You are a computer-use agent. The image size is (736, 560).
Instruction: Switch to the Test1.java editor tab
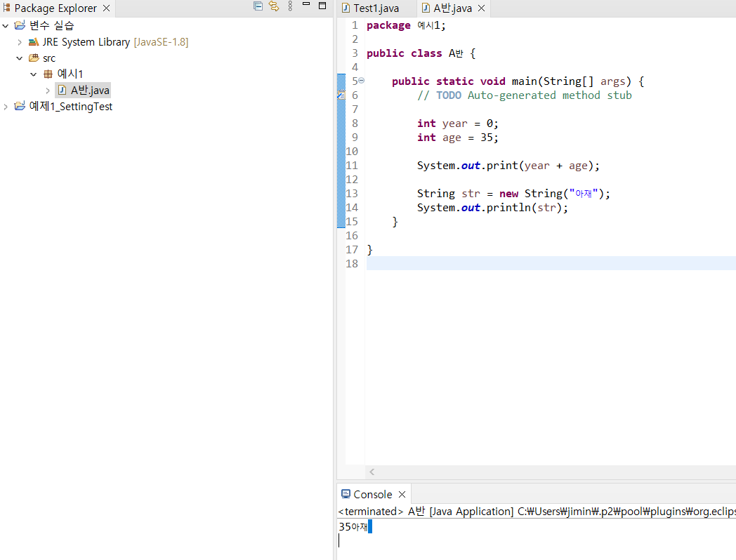(x=376, y=8)
